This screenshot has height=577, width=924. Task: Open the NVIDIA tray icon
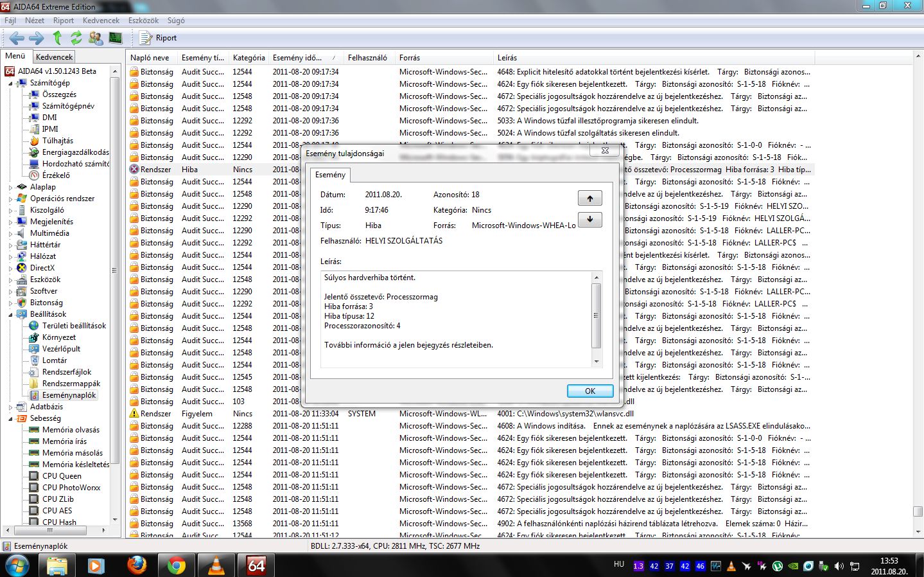(x=793, y=566)
